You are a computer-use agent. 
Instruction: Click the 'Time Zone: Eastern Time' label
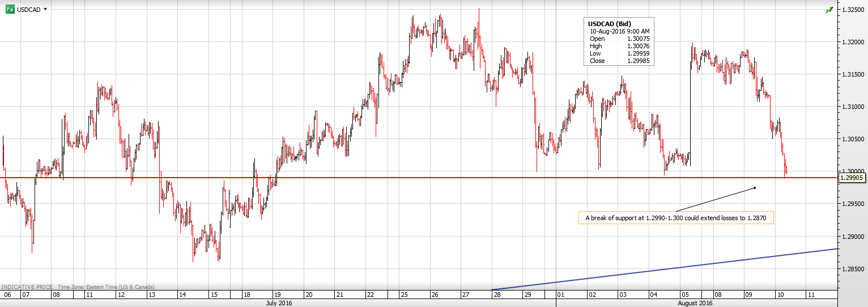click(x=106, y=287)
